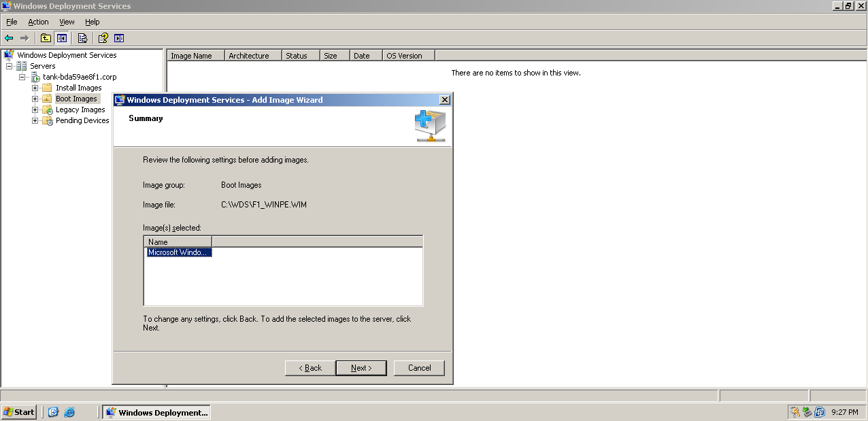Click the tank-bda59ae8f1.corp server icon

(x=35, y=77)
